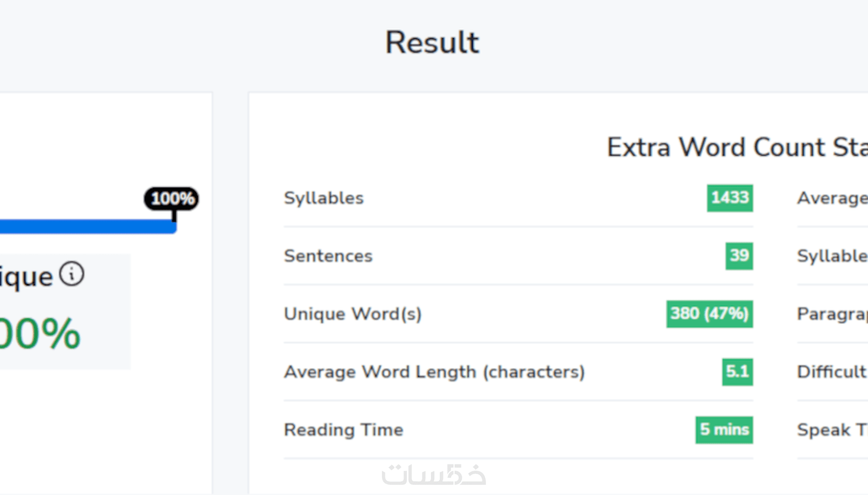Viewport: 868px width, 495px height.
Task: Click the 1433 syllables badge
Action: [730, 197]
